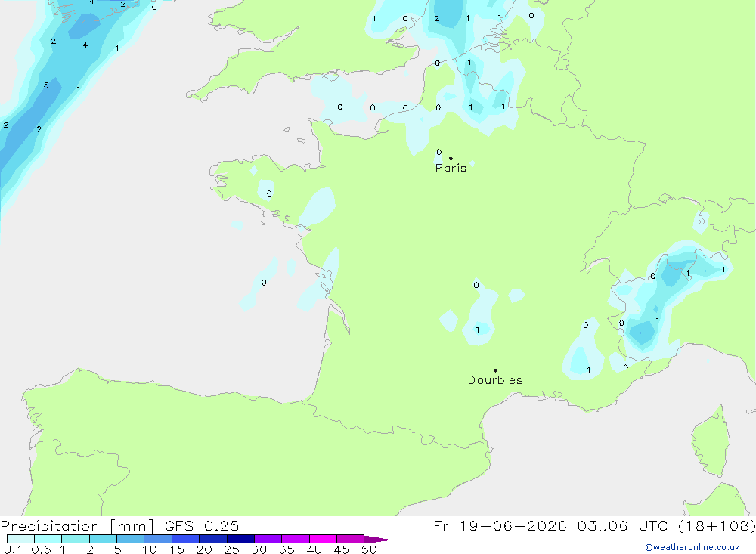Pick the 30–35 mm legend swatch
Viewport: 756px width, 554px height.
(x=268, y=539)
